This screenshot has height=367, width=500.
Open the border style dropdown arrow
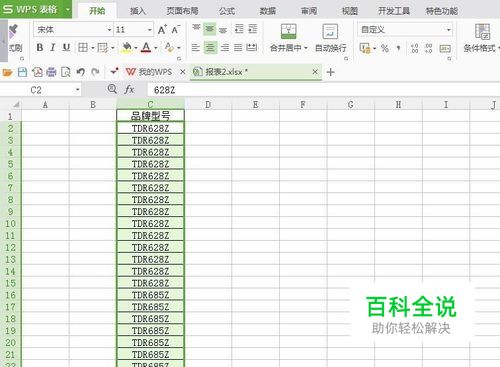point(93,48)
